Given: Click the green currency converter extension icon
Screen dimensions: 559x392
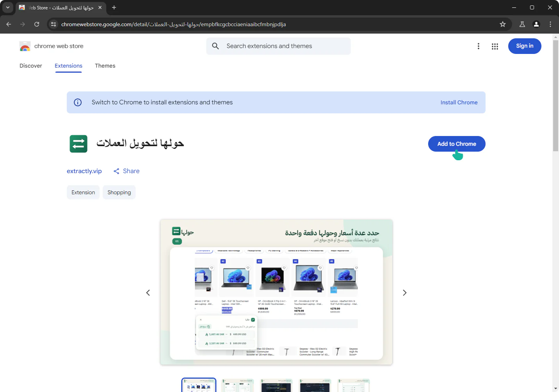Looking at the screenshot, I should [79, 144].
